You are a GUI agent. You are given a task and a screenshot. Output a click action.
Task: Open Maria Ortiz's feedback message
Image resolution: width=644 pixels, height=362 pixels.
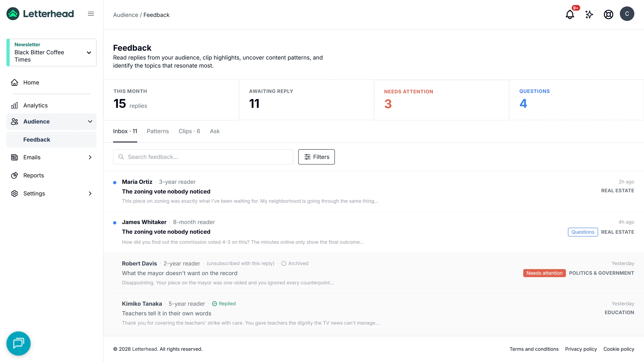pyautogui.click(x=374, y=191)
